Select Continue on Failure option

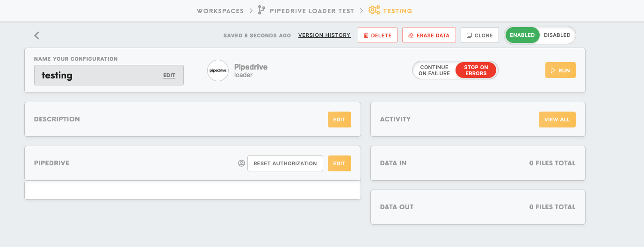[434, 71]
